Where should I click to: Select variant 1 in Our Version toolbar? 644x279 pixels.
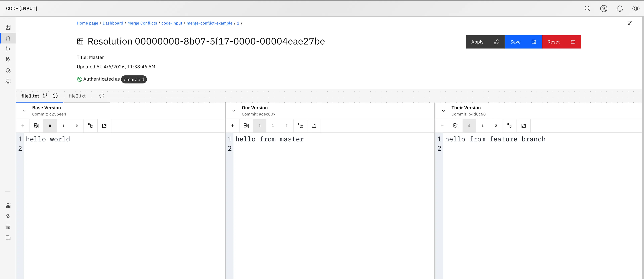tap(273, 126)
